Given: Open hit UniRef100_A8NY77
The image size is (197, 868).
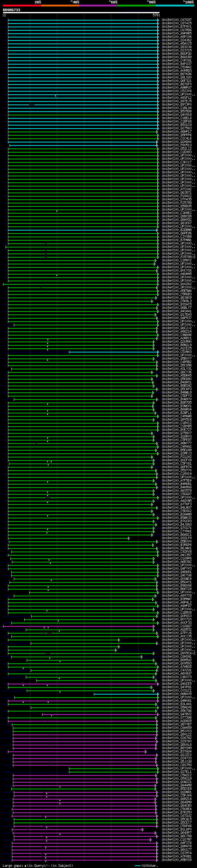Looking at the screenshot, I should [176, 443].
